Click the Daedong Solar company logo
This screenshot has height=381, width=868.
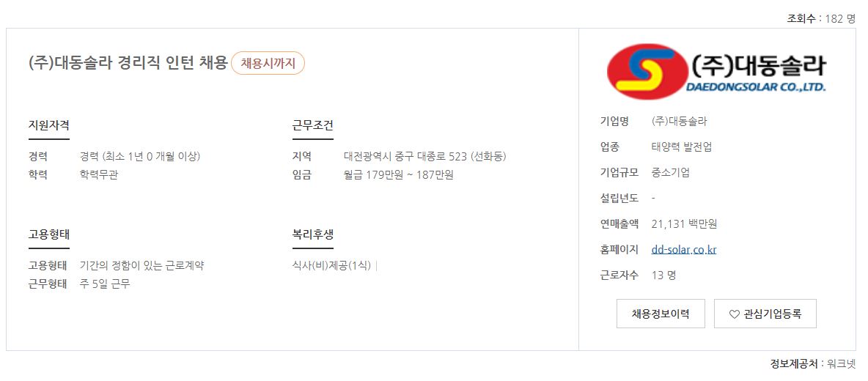pyautogui.click(x=716, y=71)
